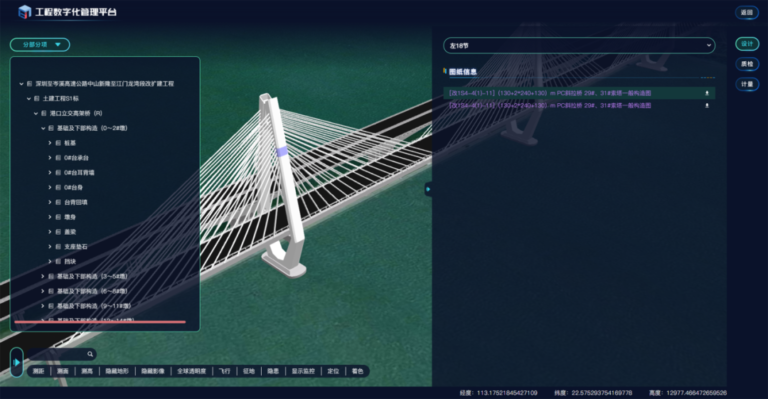Click the 桩基 tree node icon
768x399 pixels.
58,143
